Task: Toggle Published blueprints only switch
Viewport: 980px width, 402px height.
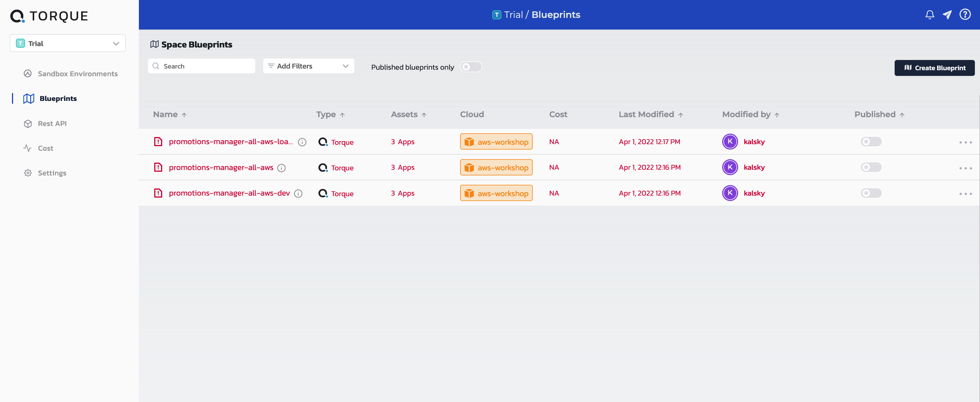Action: point(471,67)
